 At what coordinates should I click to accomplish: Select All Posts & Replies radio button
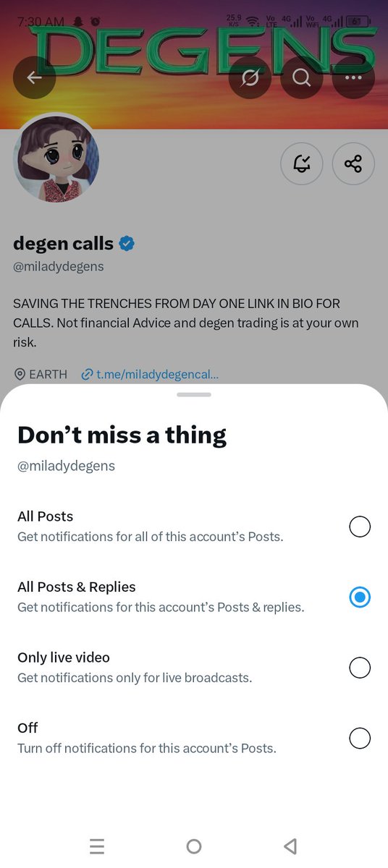click(x=360, y=597)
